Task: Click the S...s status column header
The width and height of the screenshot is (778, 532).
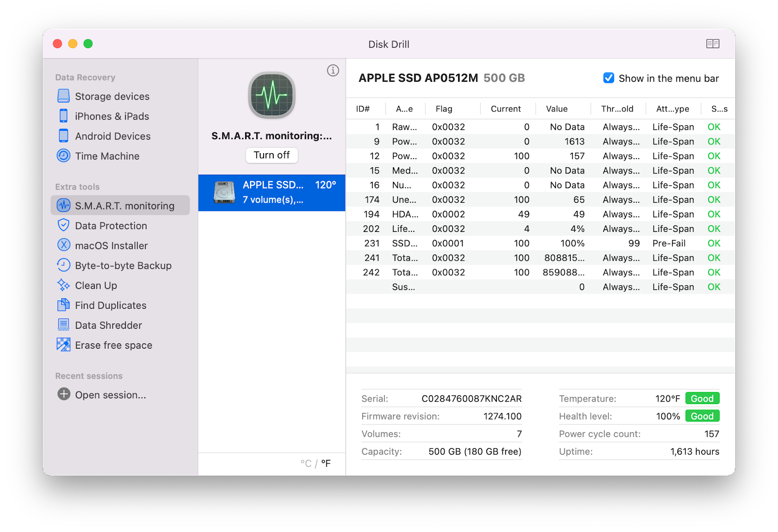Action: (719, 109)
